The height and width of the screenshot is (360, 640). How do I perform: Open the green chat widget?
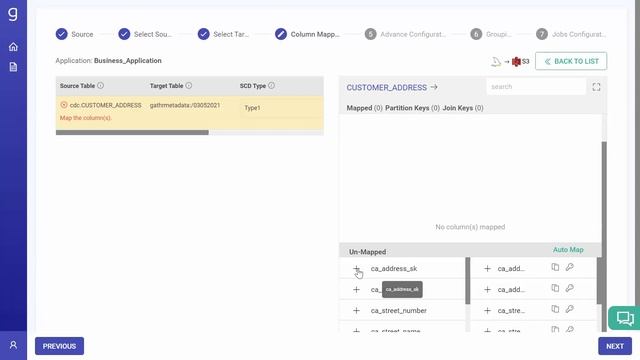tap(624, 318)
